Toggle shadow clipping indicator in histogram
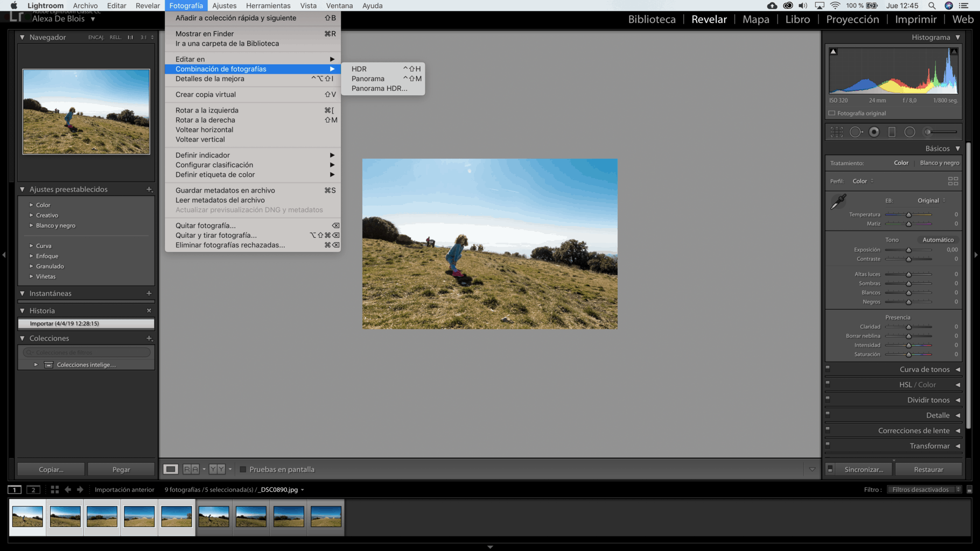Screen dimensions: 980x551 click(x=833, y=52)
